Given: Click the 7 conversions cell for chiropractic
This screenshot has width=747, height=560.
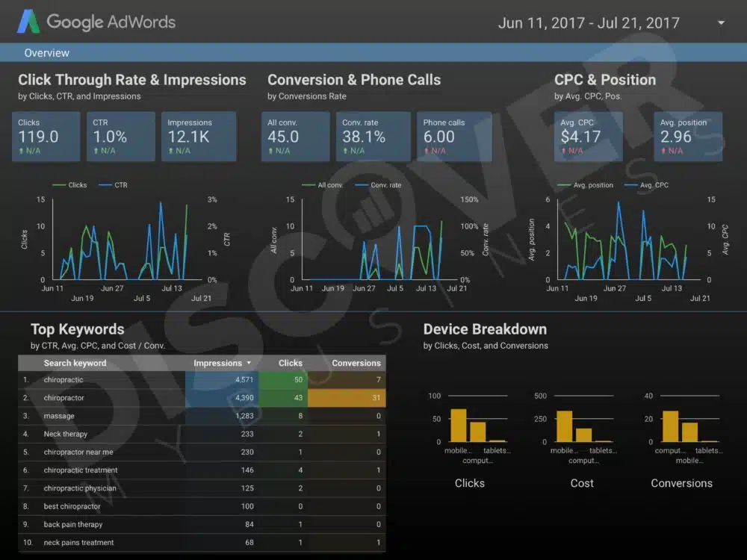Looking at the screenshot, I should [347, 379].
